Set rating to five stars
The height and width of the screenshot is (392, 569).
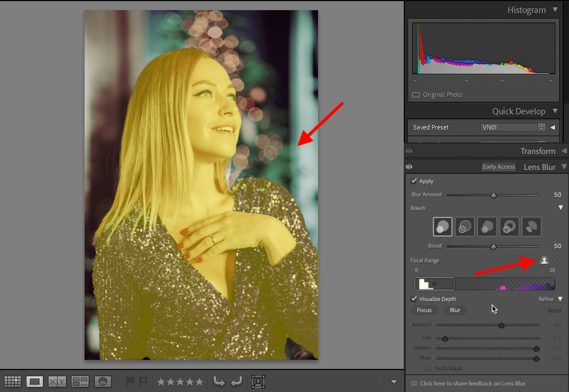coord(199,381)
